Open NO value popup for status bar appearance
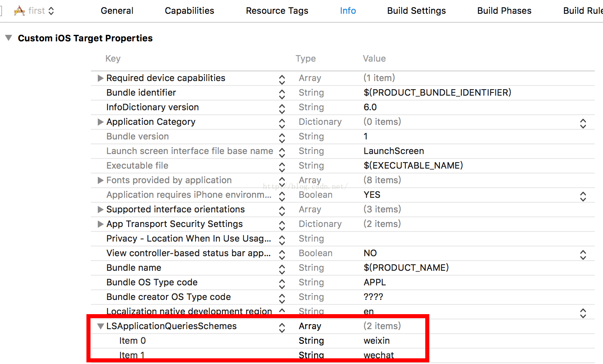The height and width of the screenshot is (364, 603). click(x=583, y=255)
